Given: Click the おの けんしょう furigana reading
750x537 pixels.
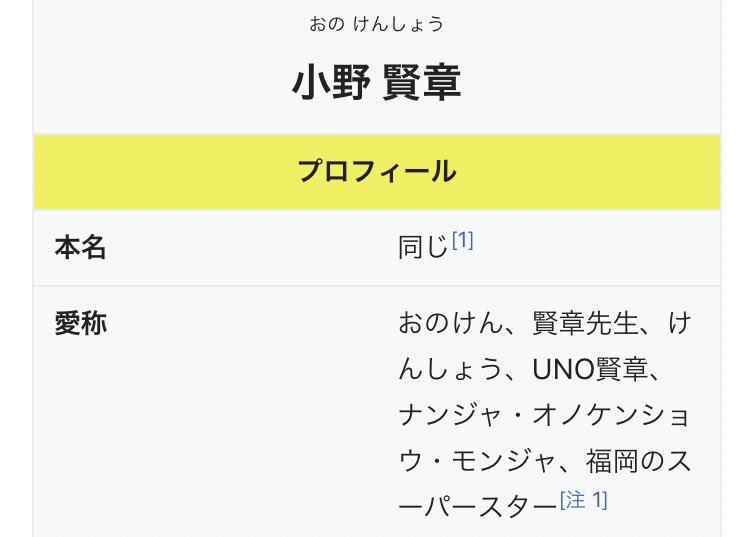Looking at the screenshot, I should click(x=376, y=24).
